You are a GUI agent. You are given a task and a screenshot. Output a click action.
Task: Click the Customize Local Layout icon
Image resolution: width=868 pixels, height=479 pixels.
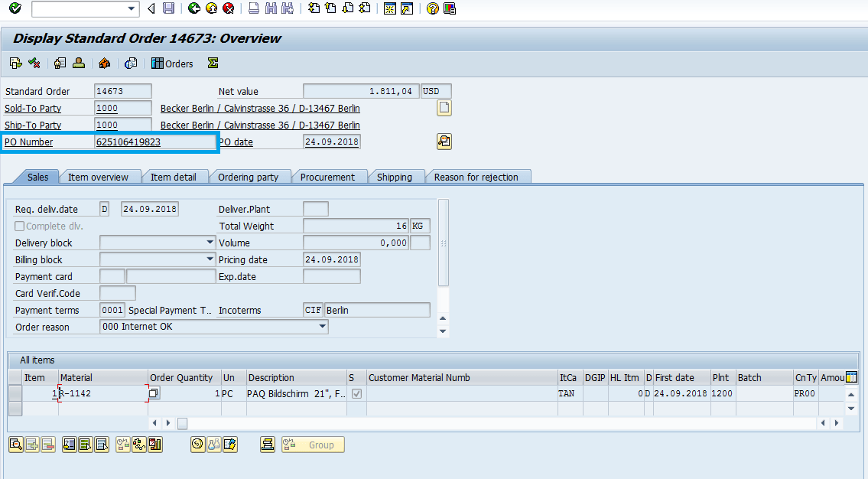click(450, 8)
